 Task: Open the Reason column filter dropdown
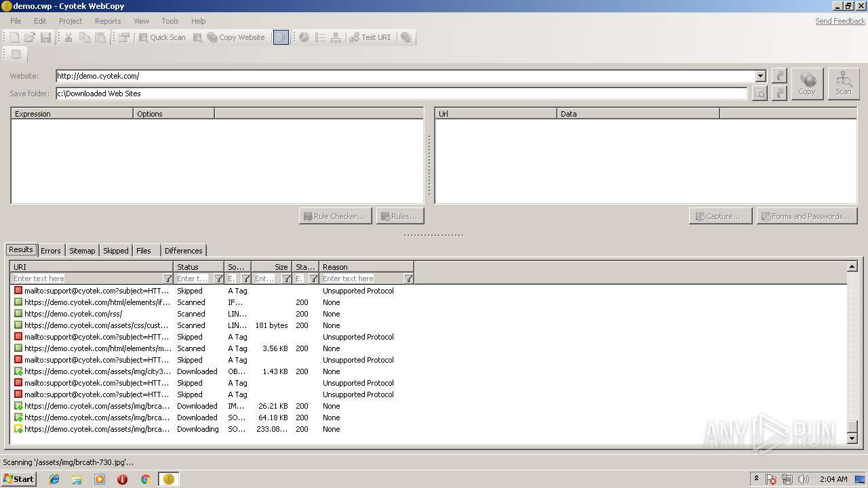click(x=408, y=279)
